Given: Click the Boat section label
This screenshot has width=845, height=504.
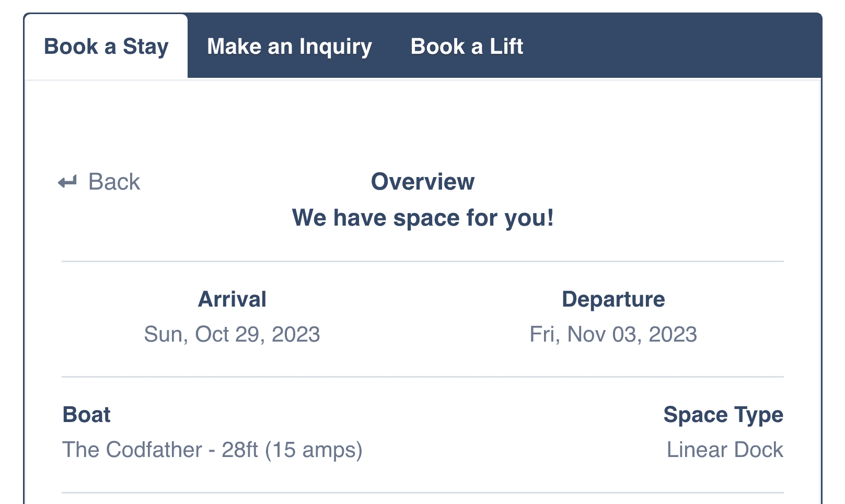Looking at the screenshot, I should [x=86, y=415].
